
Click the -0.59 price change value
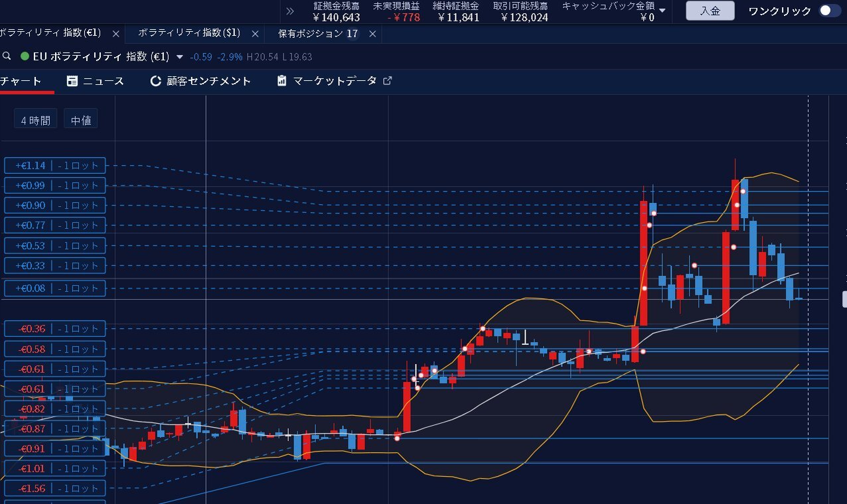pos(201,57)
